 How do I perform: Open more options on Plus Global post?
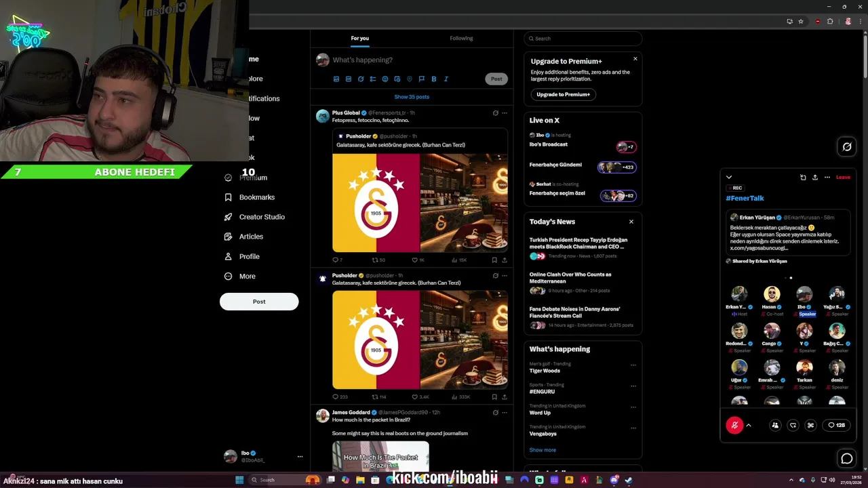pyautogui.click(x=504, y=113)
